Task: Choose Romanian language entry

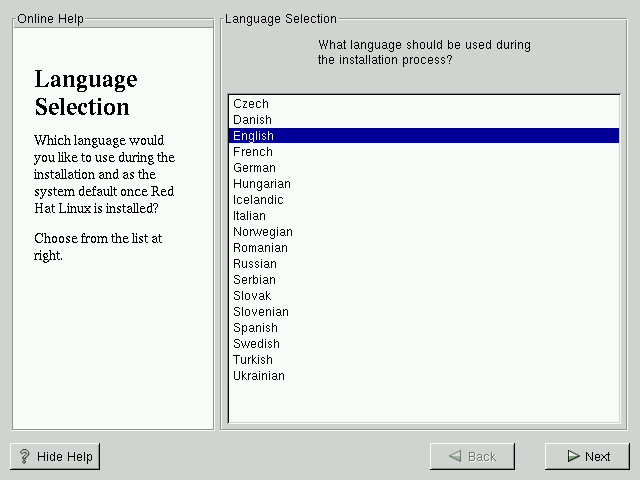Action: coord(260,248)
